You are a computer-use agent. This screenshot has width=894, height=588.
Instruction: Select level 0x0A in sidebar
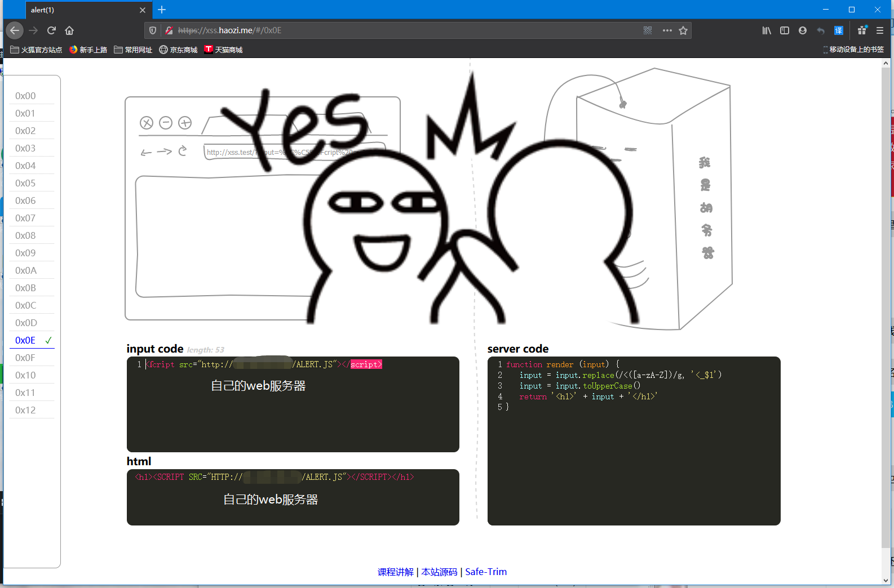[32, 270]
